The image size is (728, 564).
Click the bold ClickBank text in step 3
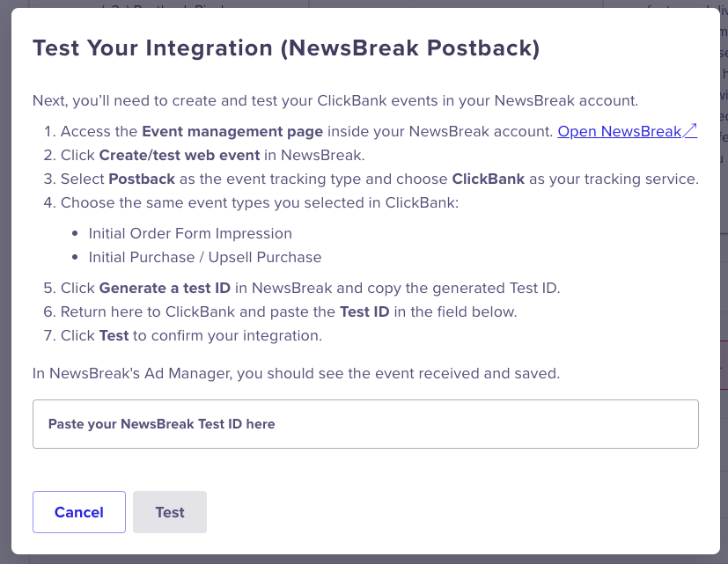[489, 179]
